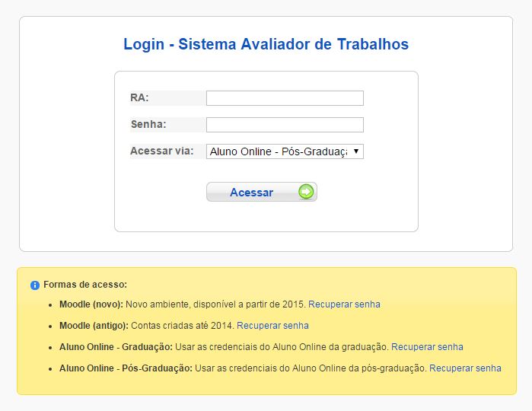The height and width of the screenshot is (411, 532).
Task: Click the bold Aluno Online - Graduação text
Action: tap(116, 347)
